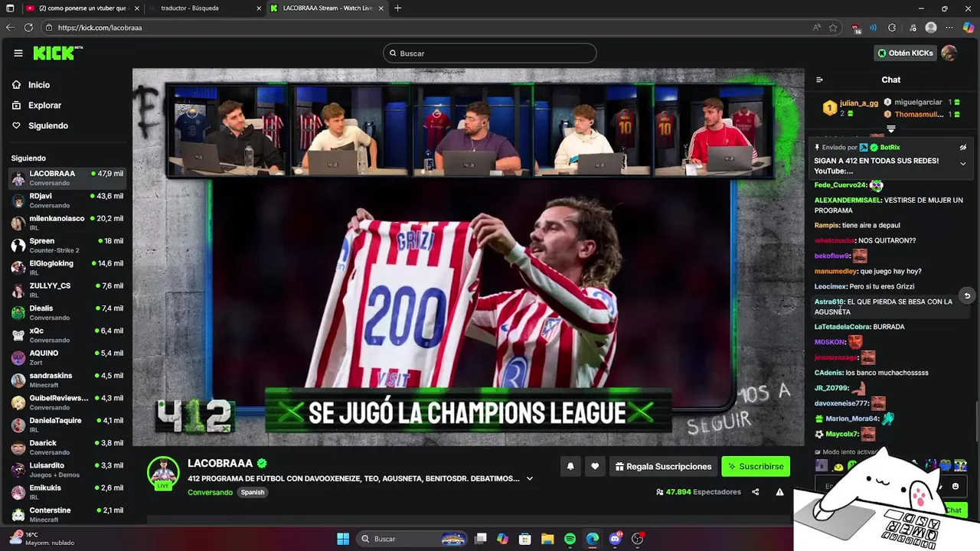Click into the Buscar search field
Viewport: 980px width, 551px height.
coord(490,53)
